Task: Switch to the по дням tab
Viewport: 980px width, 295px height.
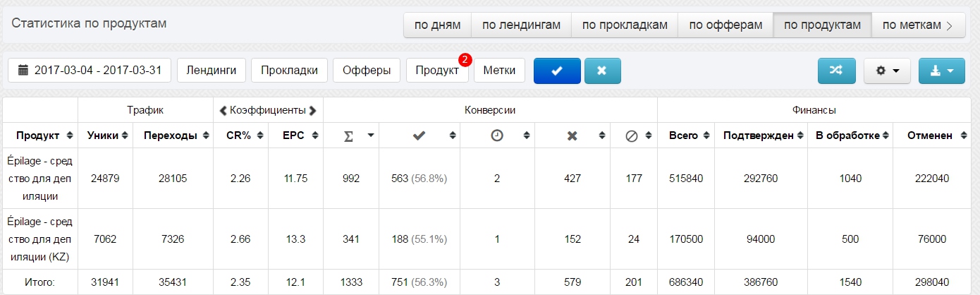Action: [437, 25]
